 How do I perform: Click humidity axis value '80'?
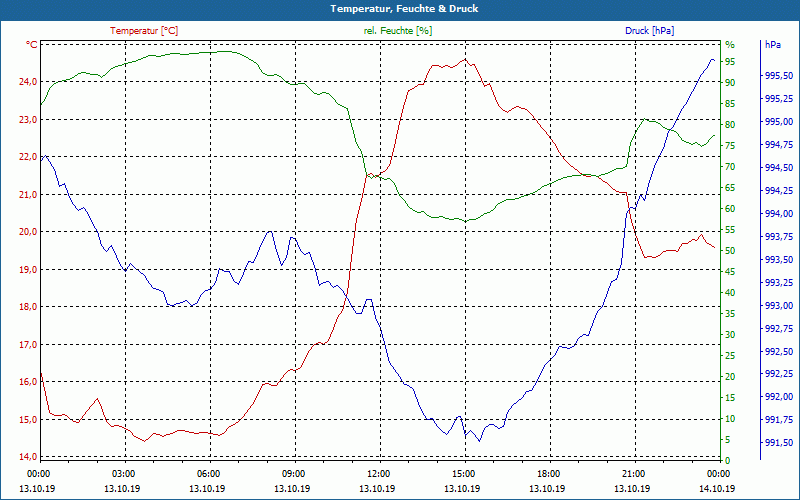pyautogui.click(x=730, y=124)
